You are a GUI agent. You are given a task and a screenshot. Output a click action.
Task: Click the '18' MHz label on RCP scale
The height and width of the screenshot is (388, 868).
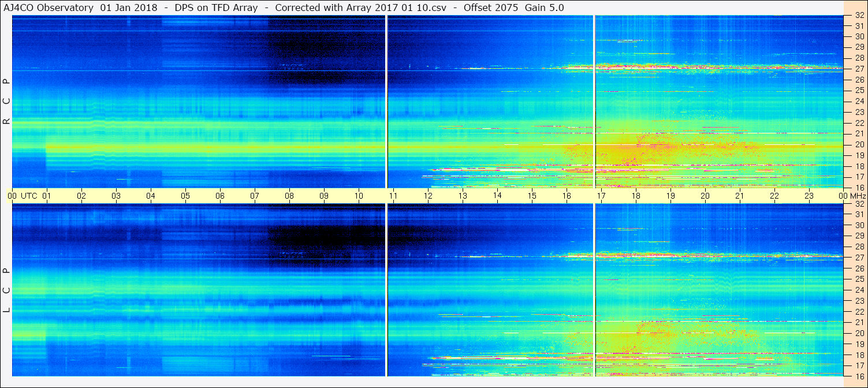pyautogui.click(x=859, y=166)
